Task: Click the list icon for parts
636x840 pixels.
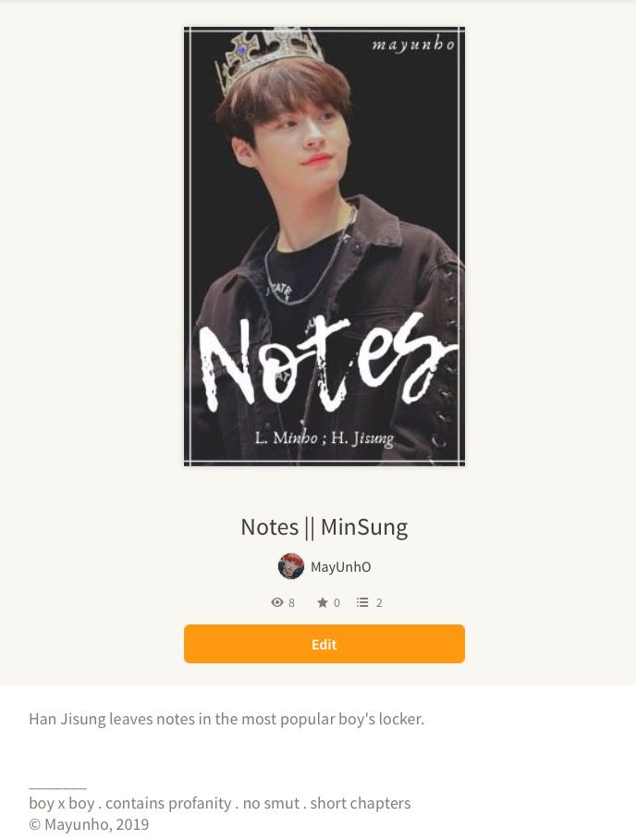Action: [x=362, y=602]
